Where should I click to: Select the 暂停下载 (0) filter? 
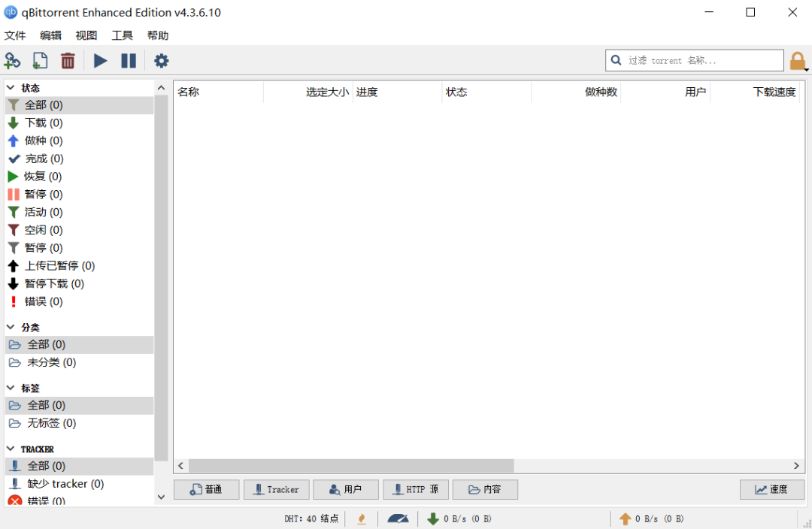point(79,283)
